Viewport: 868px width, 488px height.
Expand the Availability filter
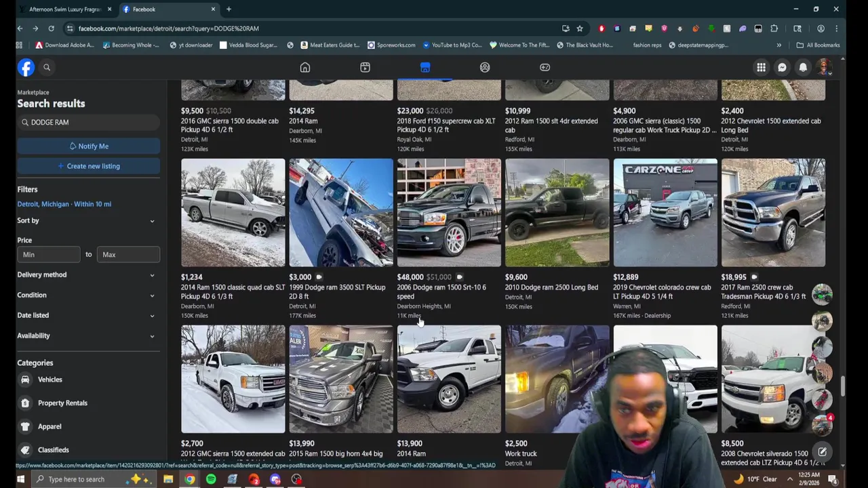(88, 335)
